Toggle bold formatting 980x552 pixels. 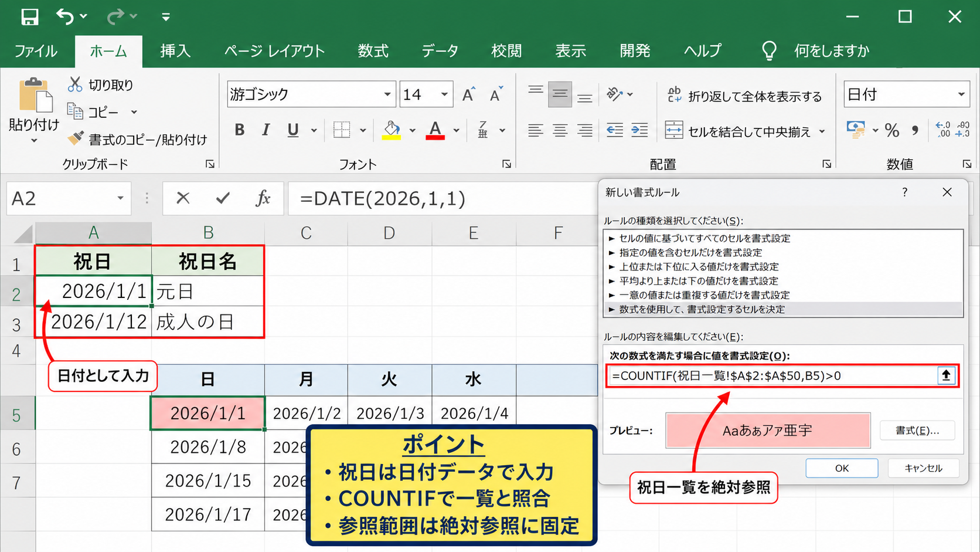click(x=239, y=130)
